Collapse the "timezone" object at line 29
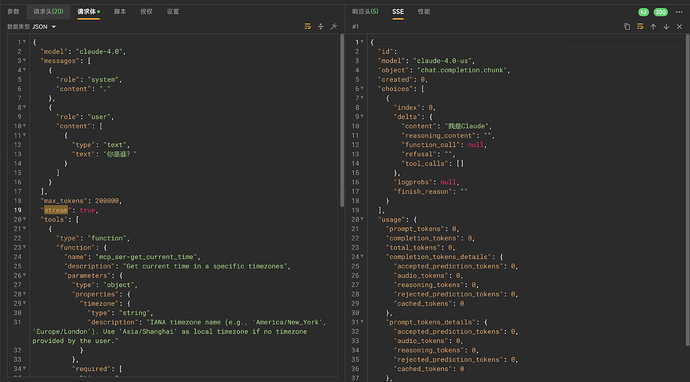 (24, 304)
